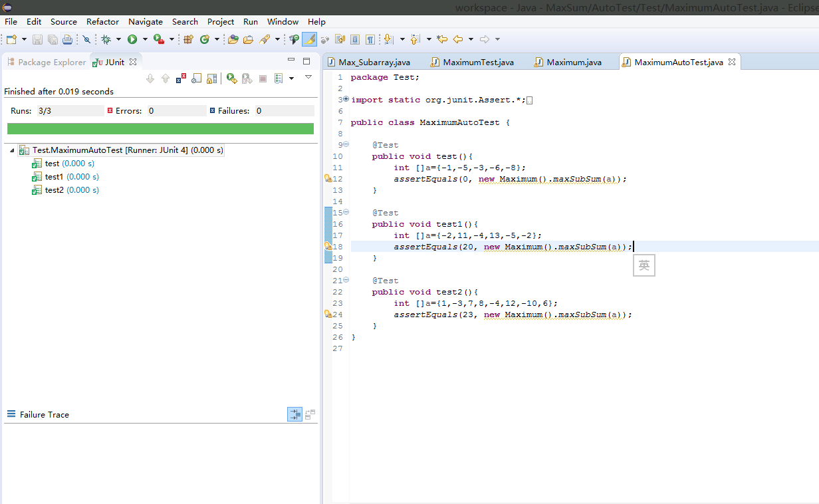Click the Rerun Test icon in JUnit view

pyautogui.click(x=231, y=78)
